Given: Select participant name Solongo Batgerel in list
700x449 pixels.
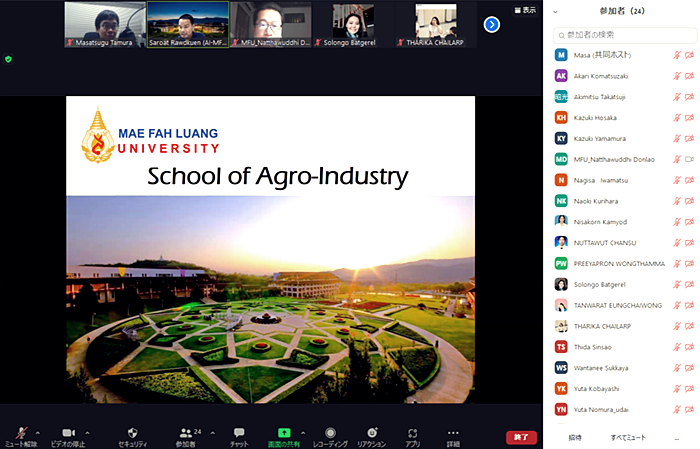Looking at the screenshot, I should (x=600, y=284).
